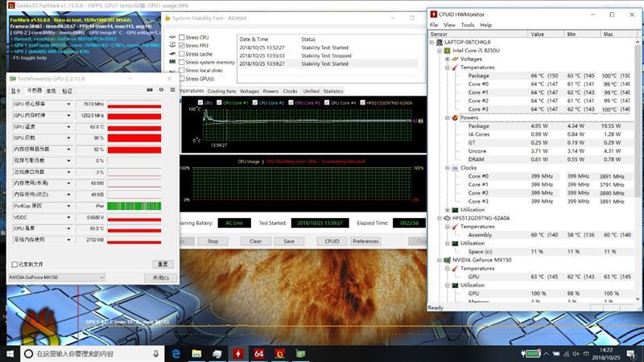Viewport: 644px width, 362px height.
Task: Switch to AIDA64 Statistics tab
Action: [x=333, y=91]
